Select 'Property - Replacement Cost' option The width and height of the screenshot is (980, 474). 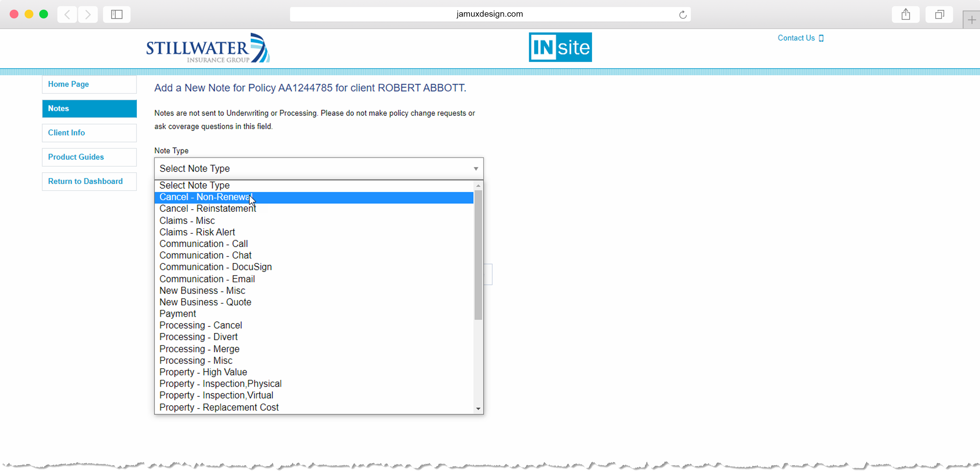[x=314, y=407]
